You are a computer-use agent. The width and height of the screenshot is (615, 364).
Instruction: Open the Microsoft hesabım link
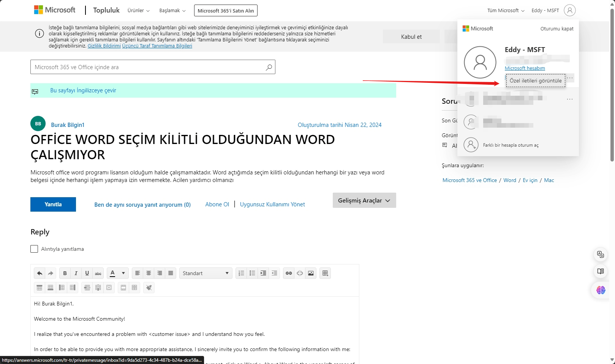[x=525, y=68]
